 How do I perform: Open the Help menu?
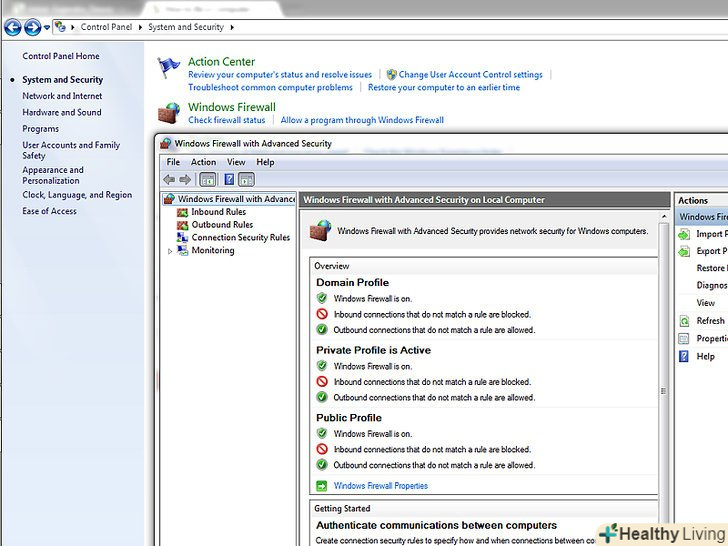click(265, 162)
